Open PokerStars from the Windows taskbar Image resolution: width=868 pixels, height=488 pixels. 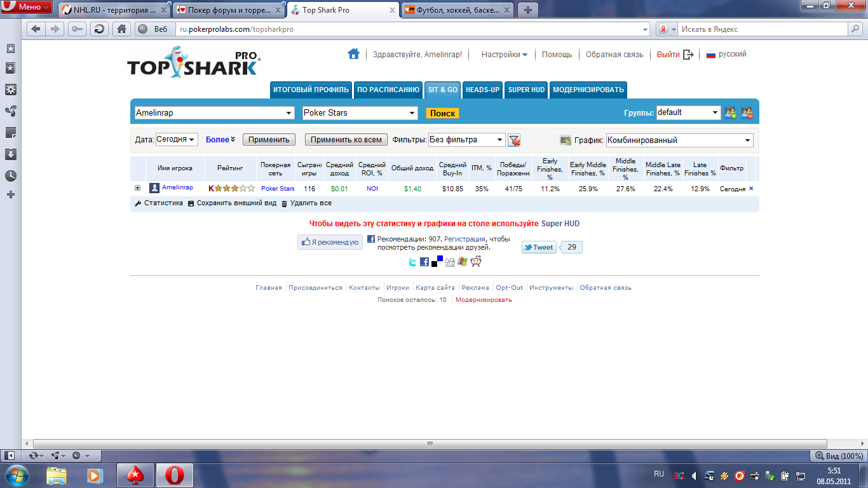tap(135, 475)
